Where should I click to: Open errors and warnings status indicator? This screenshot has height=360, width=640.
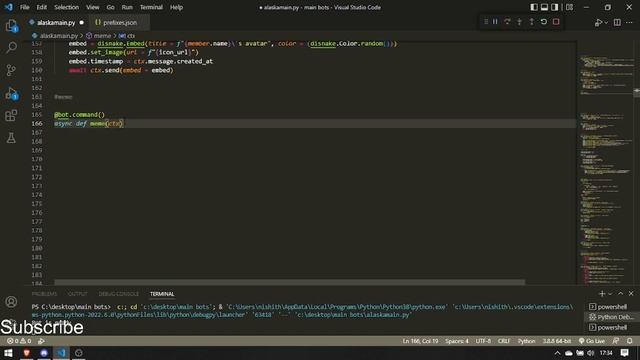click(19, 341)
